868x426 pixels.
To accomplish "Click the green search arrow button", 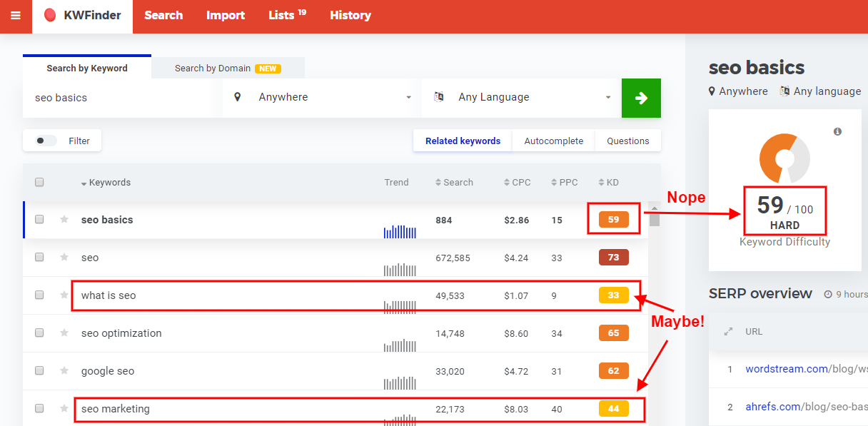I will [x=641, y=98].
